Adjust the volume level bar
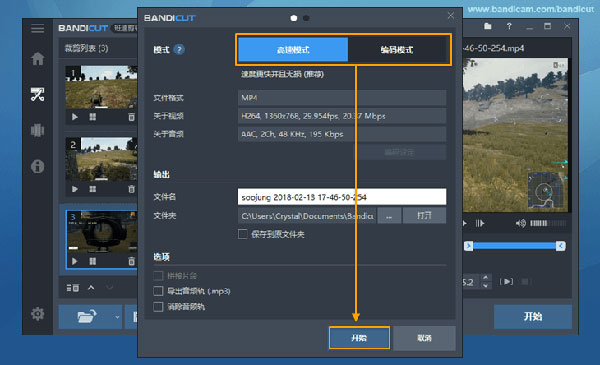Screen dimensions: 600x365 point(548,223)
